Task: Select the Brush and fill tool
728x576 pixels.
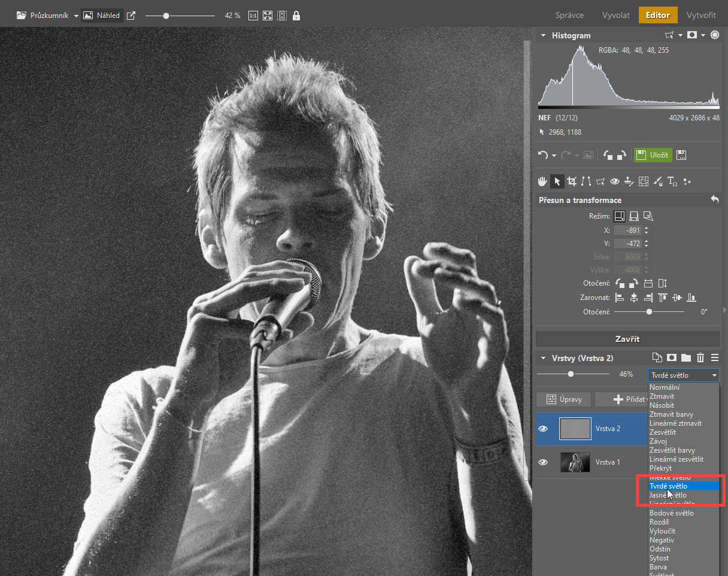Action: click(658, 181)
